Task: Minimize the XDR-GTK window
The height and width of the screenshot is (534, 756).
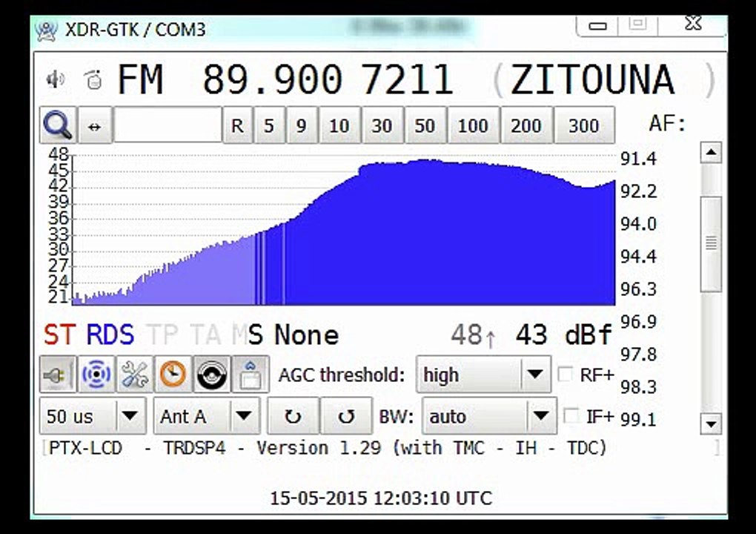Action: (597, 25)
